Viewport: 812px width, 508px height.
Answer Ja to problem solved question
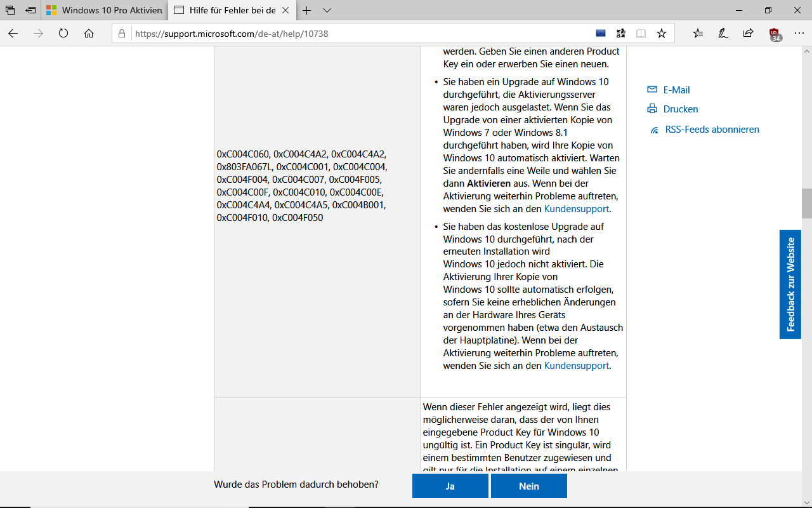[x=450, y=486]
